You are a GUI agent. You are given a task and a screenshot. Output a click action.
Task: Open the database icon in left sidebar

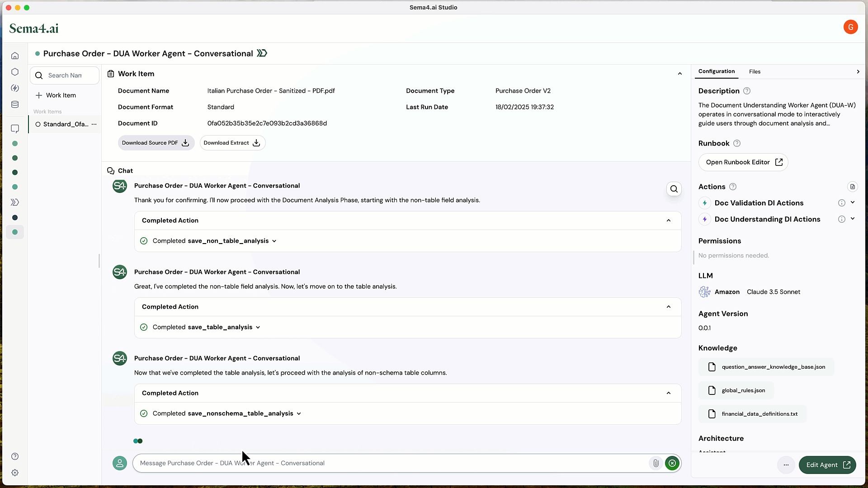(15, 104)
